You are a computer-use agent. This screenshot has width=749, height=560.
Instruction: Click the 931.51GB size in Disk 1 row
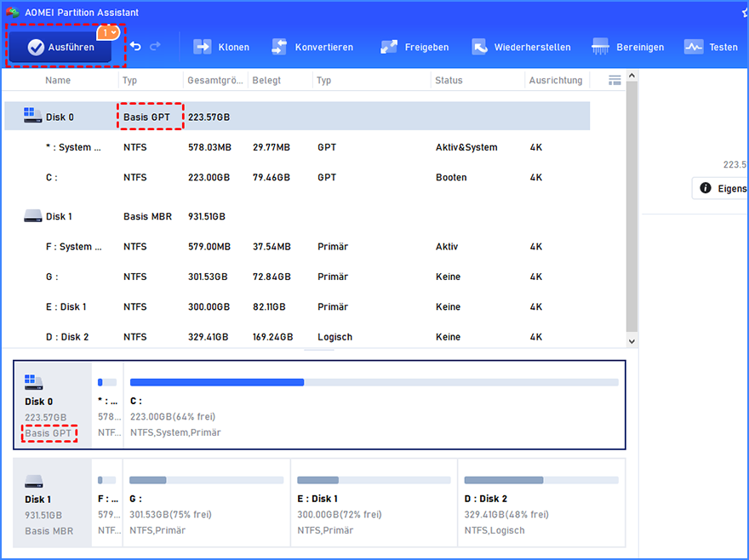[206, 216]
